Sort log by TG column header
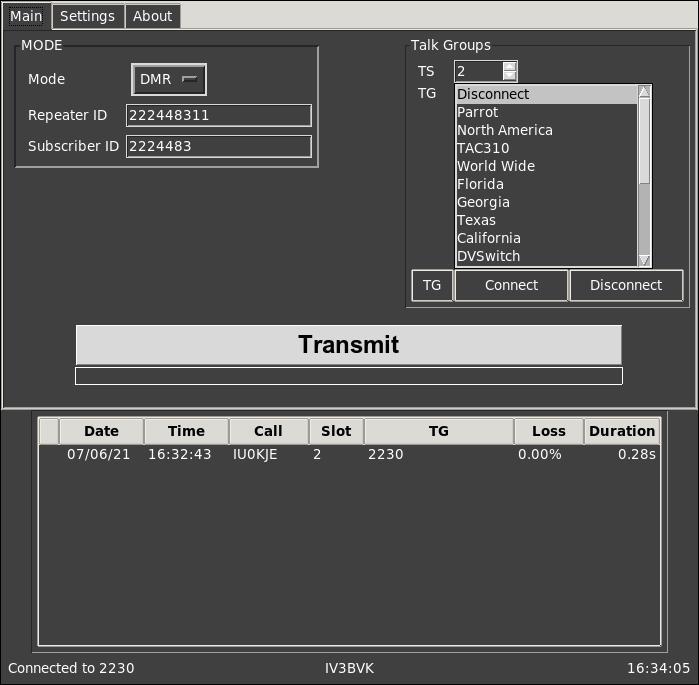This screenshot has width=699, height=685. [x=439, y=431]
